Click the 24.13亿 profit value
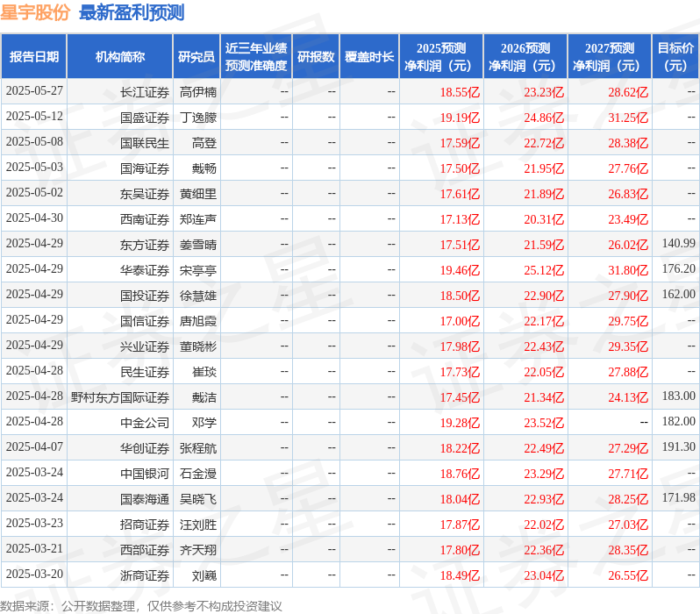Viewport: 700px width, 614px height. (x=628, y=398)
